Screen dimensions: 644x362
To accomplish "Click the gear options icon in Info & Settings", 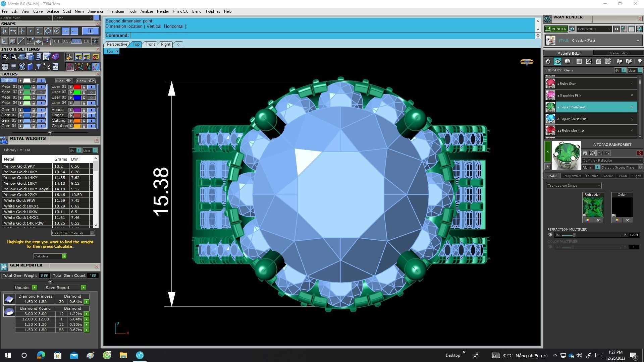I will [5, 57].
